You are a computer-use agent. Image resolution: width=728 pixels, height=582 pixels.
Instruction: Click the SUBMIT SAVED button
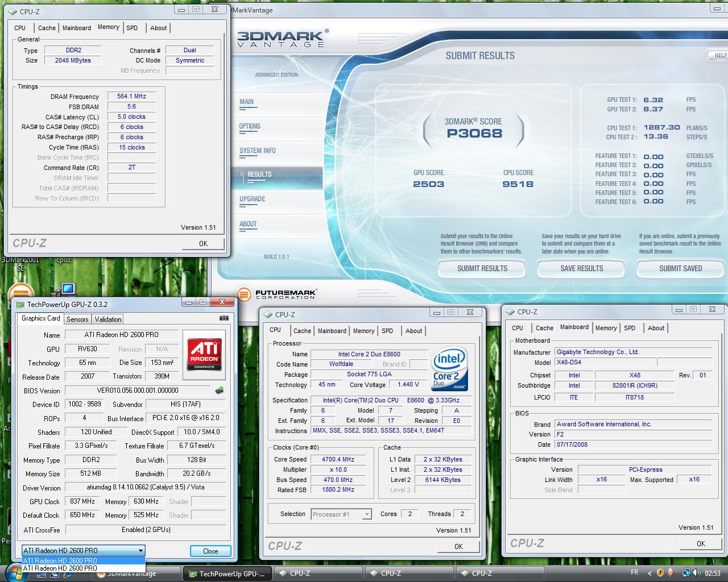point(680,268)
